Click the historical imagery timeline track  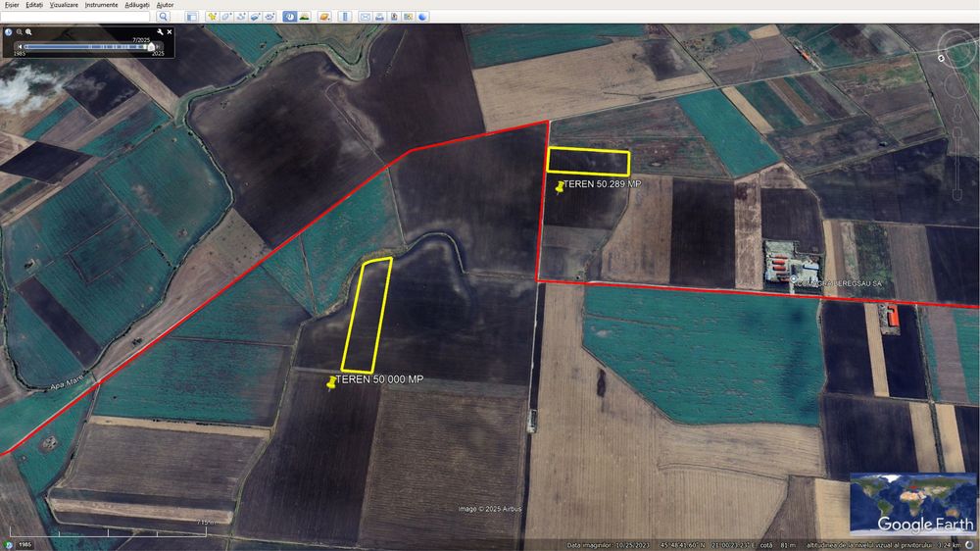tap(87, 47)
